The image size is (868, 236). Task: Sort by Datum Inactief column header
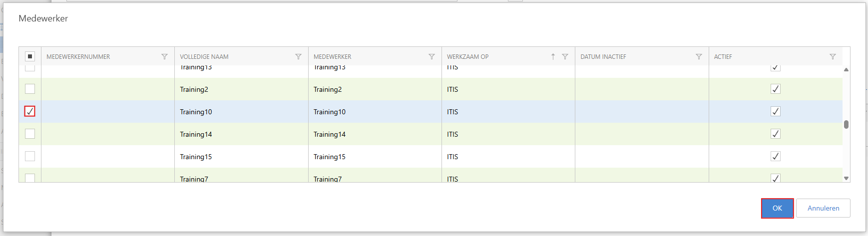(x=603, y=57)
